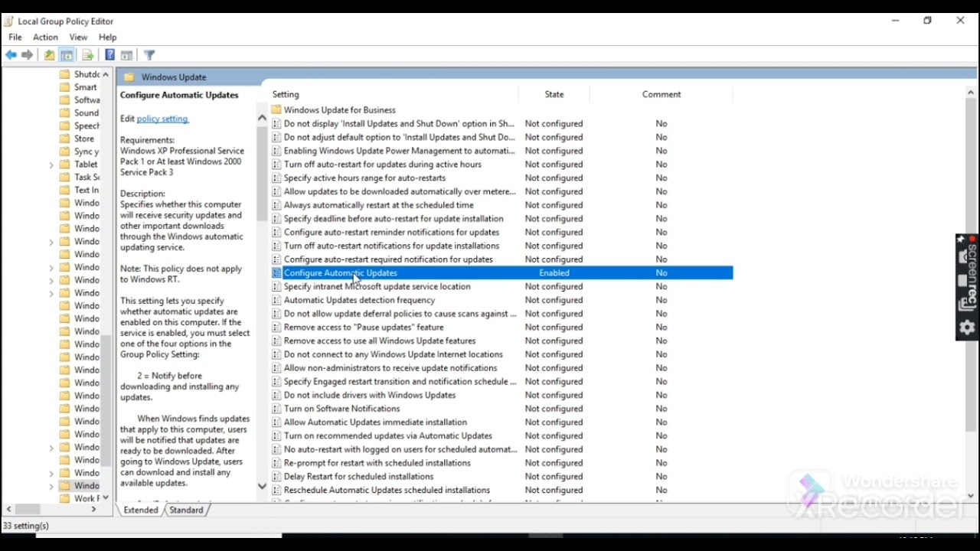The width and height of the screenshot is (980, 551).
Task: Click the Filter funnel toolbar icon
Action: tap(150, 55)
